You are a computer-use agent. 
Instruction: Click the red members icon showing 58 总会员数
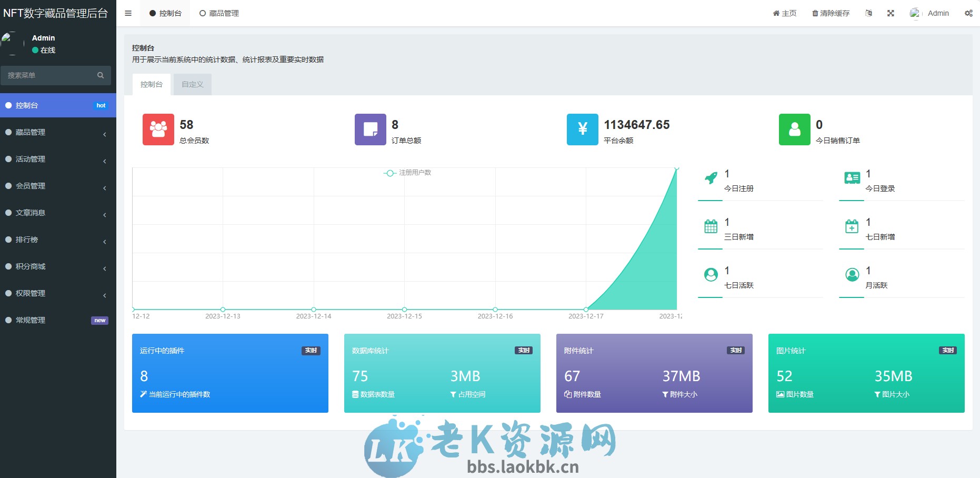(x=157, y=130)
